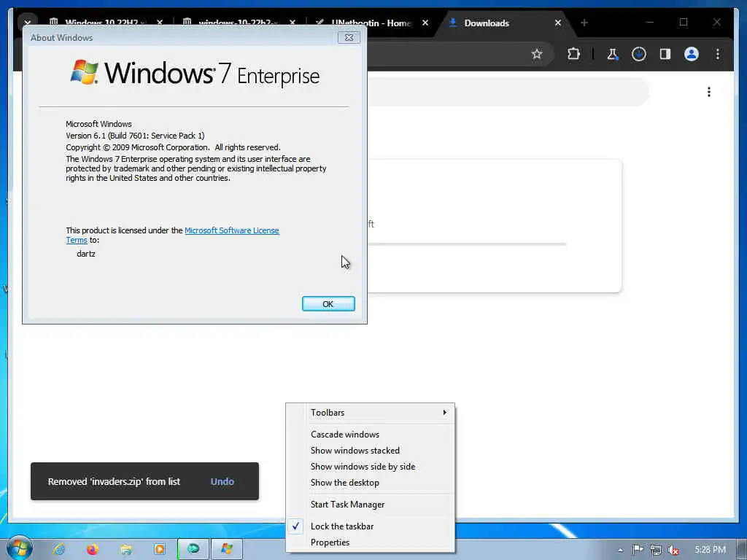The width and height of the screenshot is (747, 560).
Task: Open the Downloads page more-actions menu
Action: coord(709,91)
